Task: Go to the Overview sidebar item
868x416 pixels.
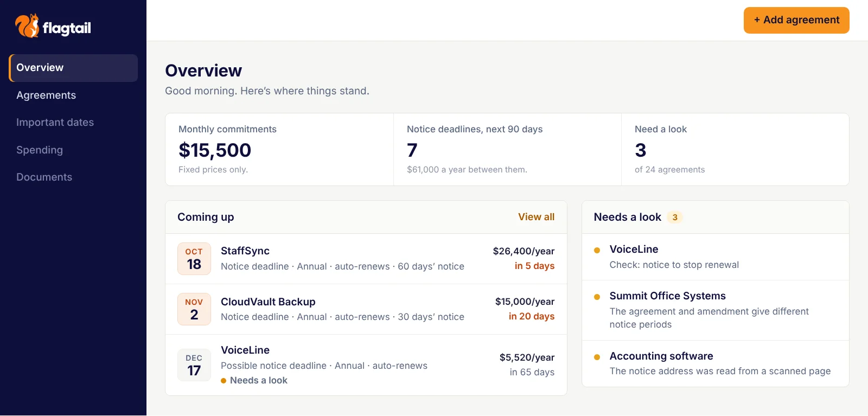Action: (73, 68)
